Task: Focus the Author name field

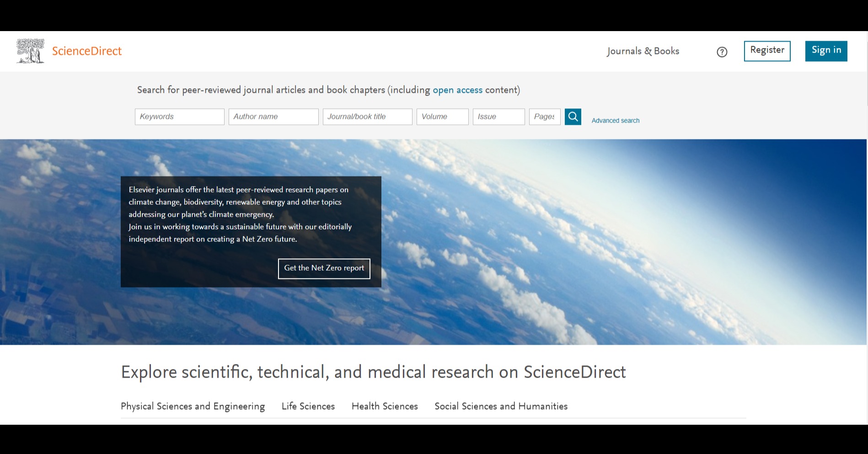Action: (273, 117)
